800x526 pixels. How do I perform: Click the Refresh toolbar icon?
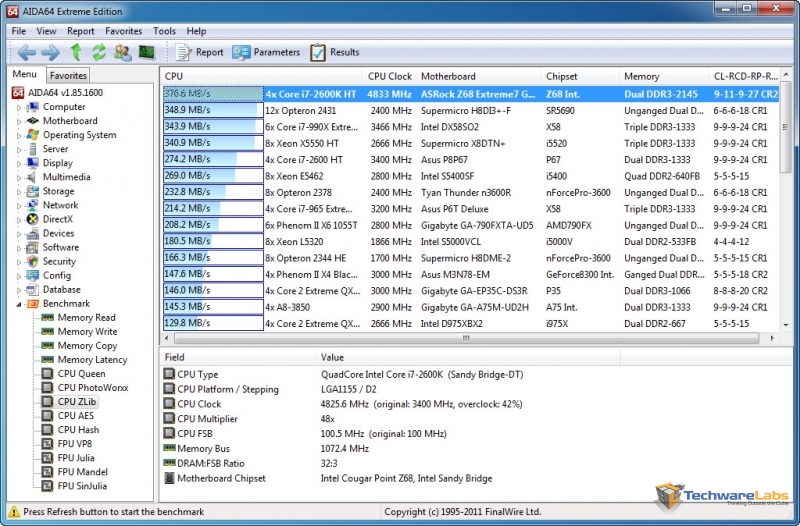click(99, 52)
